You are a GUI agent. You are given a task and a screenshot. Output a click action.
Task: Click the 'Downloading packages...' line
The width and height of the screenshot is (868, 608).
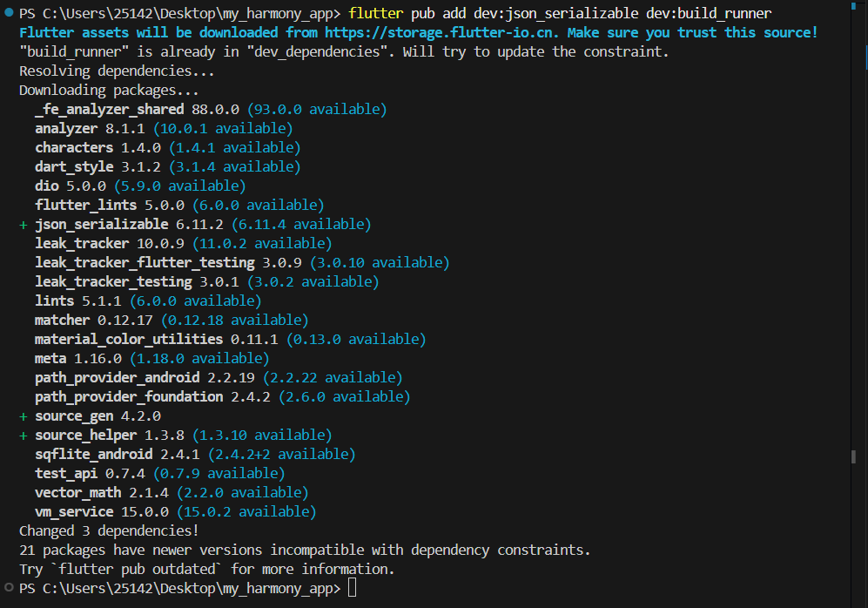pos(109,91)
